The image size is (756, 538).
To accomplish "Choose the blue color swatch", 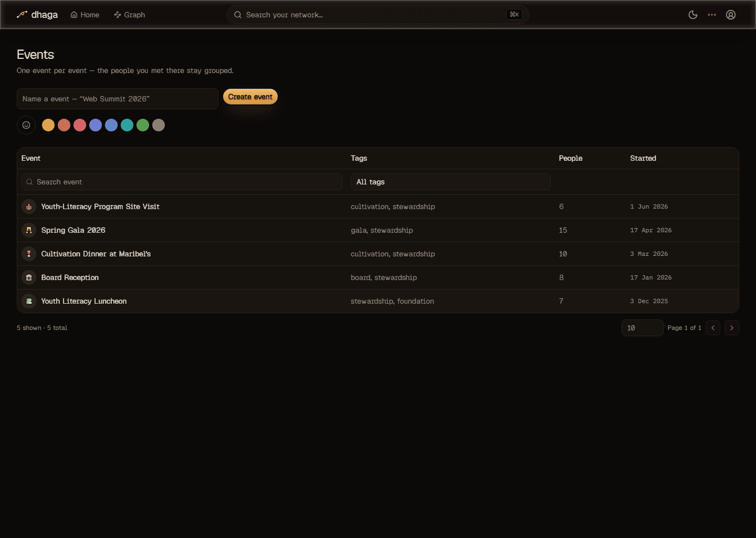I will click(x=111, y=125).
